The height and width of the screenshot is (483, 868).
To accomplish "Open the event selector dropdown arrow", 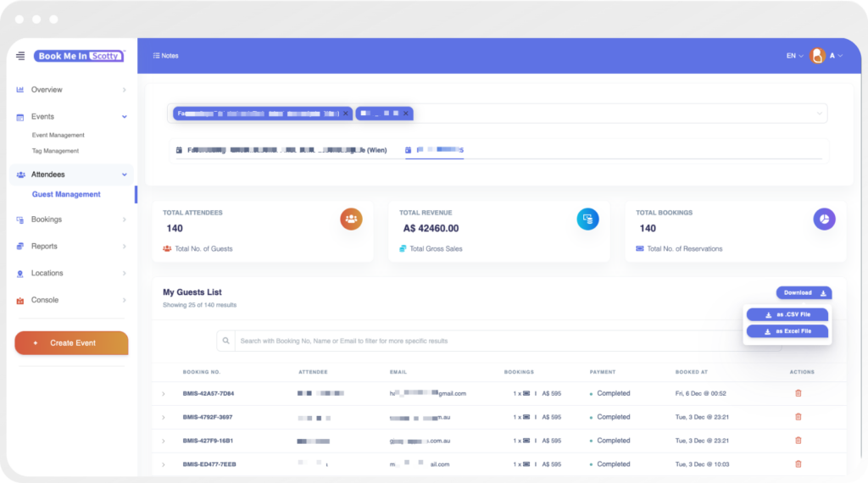I will 819,114.
